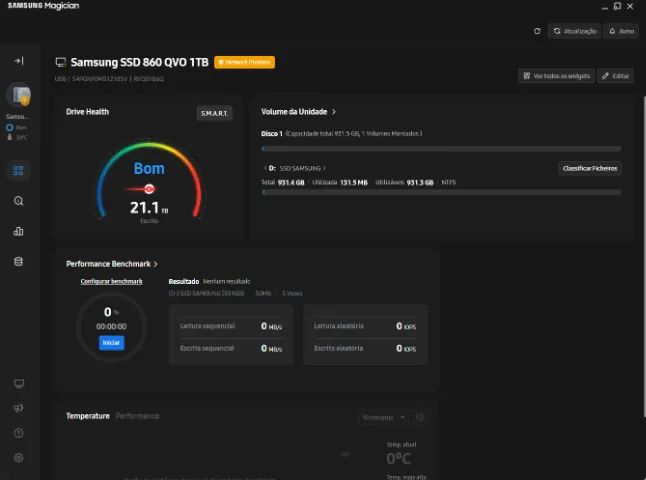Click Escrita sequencial result row
The width and height of the screenshot is (646, 480).
click(x=231, y=349)
